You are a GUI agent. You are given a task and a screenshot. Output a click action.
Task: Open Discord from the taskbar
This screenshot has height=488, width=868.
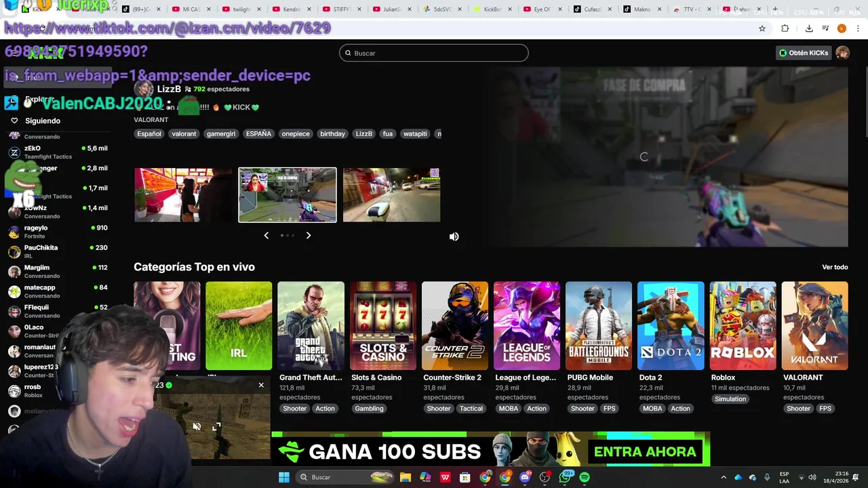525,477
